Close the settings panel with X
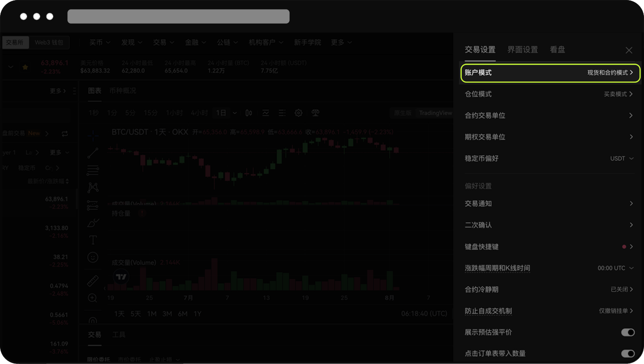This screenshot has height=364, width=644. point(629,50)
